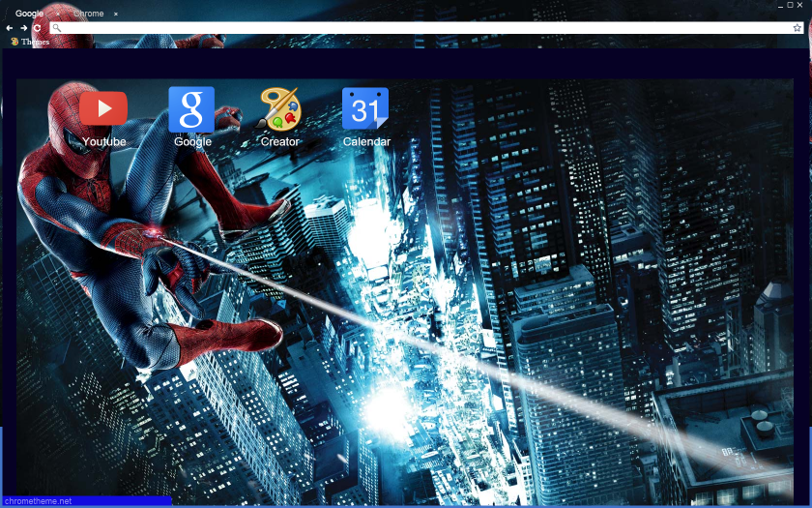Go back with the back arrow
812x508 pixels.
[x=10, y=28]
